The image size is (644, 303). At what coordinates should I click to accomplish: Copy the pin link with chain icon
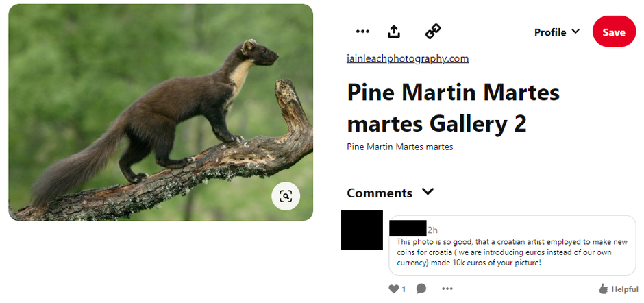[x=433, y=32]
